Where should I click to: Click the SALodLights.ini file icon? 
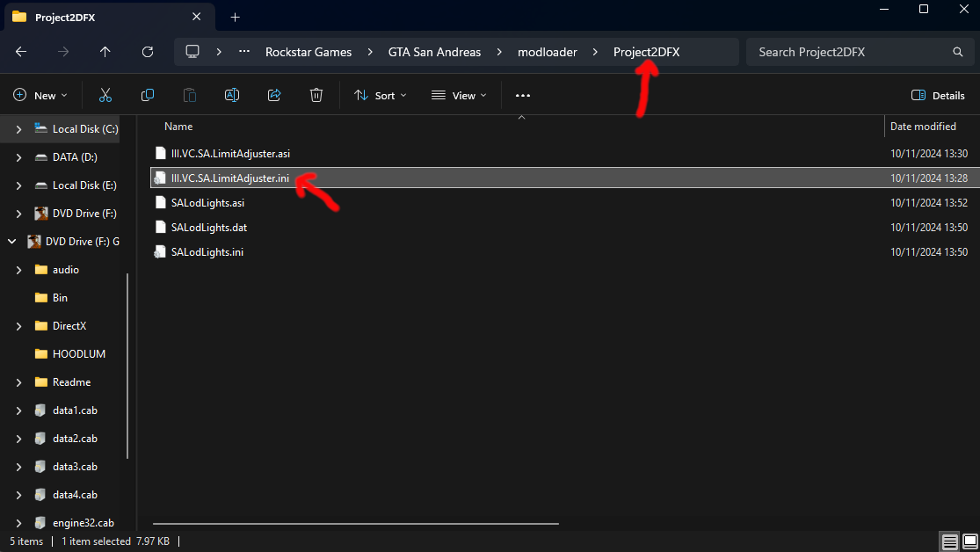(x=161, y=252)
